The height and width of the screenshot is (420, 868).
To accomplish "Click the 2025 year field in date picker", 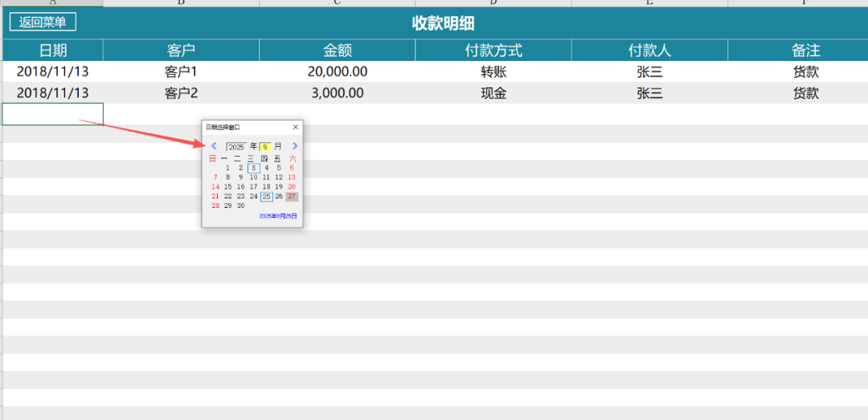I will pos(236,147).
